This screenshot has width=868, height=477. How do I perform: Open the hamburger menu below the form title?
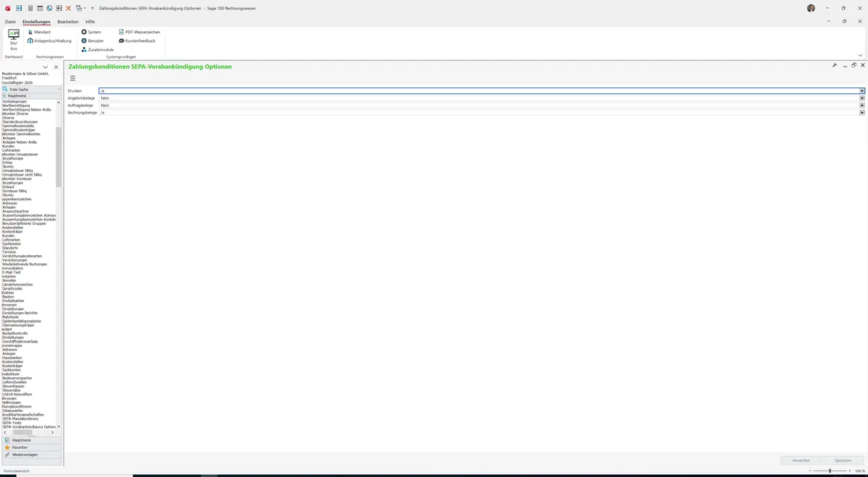(x=72, y=78)
